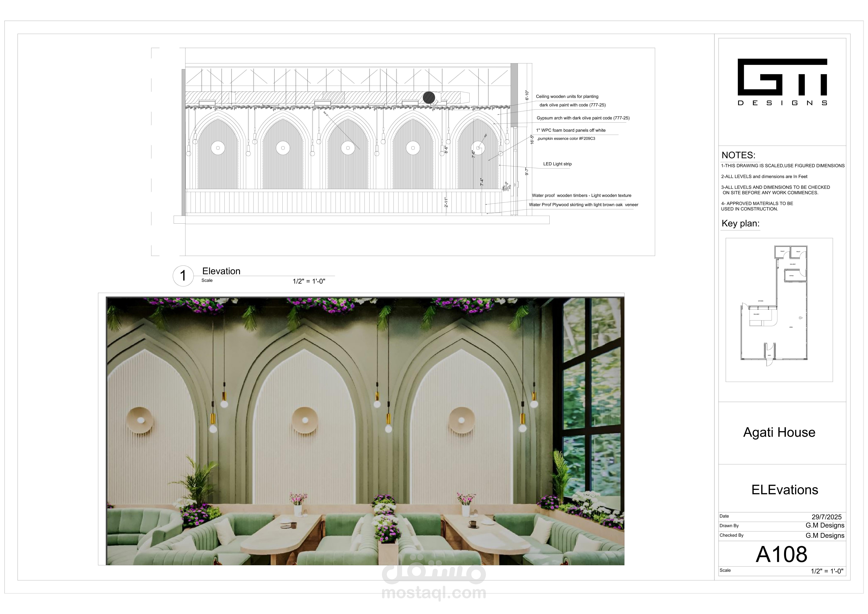
Task: Select the 'LED Light strip' annotation
Action: pos(557,164)
